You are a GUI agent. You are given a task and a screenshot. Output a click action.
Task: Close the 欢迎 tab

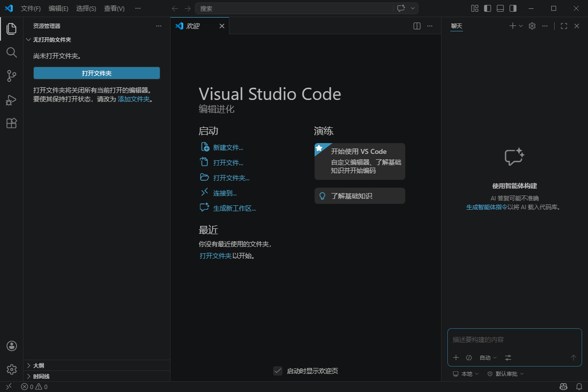coord(222,26)
